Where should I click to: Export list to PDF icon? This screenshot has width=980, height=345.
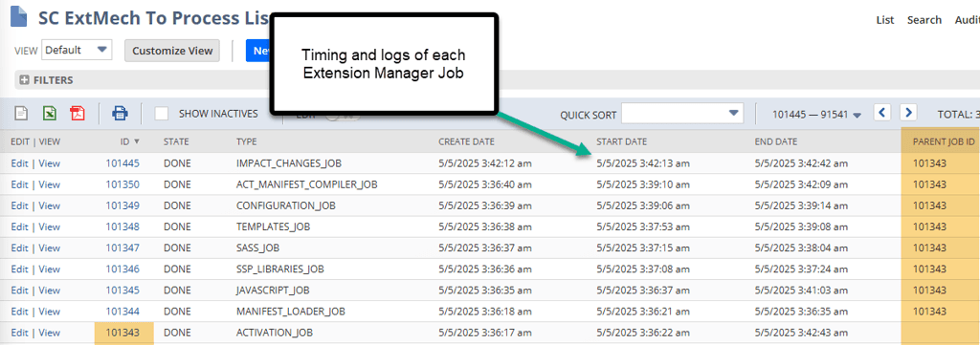coord(77,114)
